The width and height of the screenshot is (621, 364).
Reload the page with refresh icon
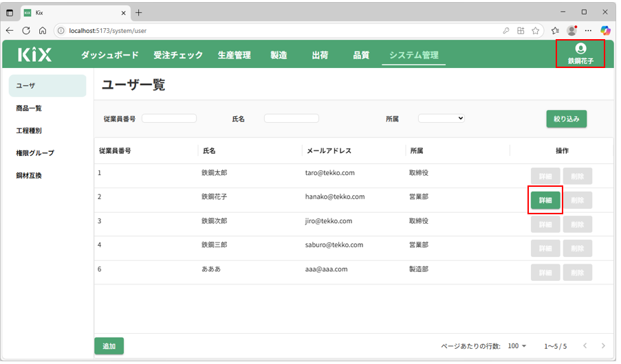26,30
